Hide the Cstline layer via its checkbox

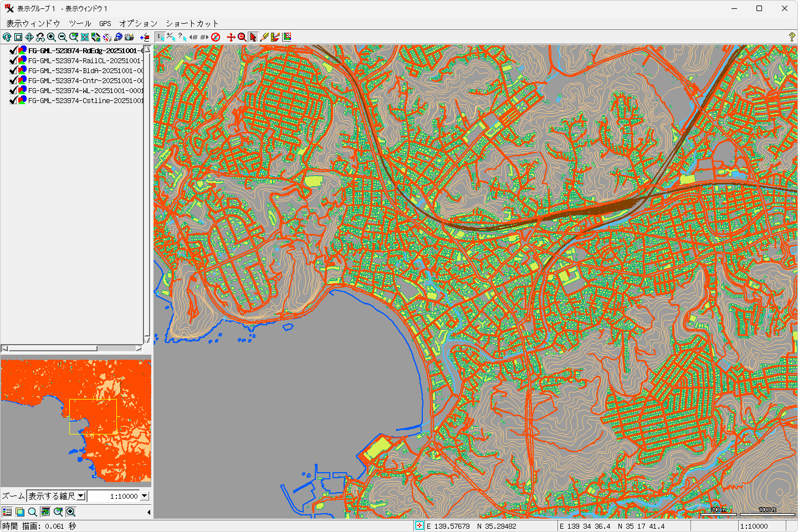pyautogui.click(x=13, y=100)
